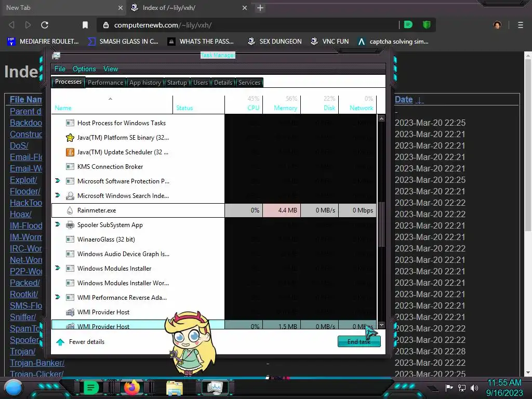The height and width of the screenshot is (399, 532).
Task: Switch to the Details tab
Action: click(x=223, y=83)
